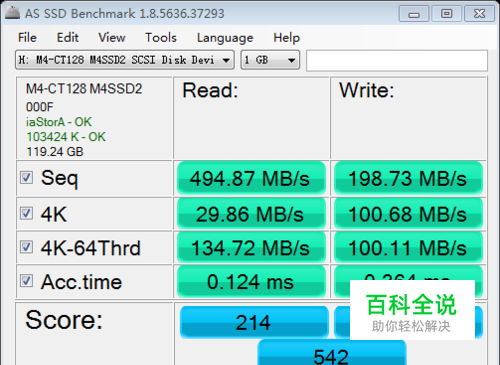Click the 103424 K - OK alignment status
The image size is (500, 365).
(66, 137)
